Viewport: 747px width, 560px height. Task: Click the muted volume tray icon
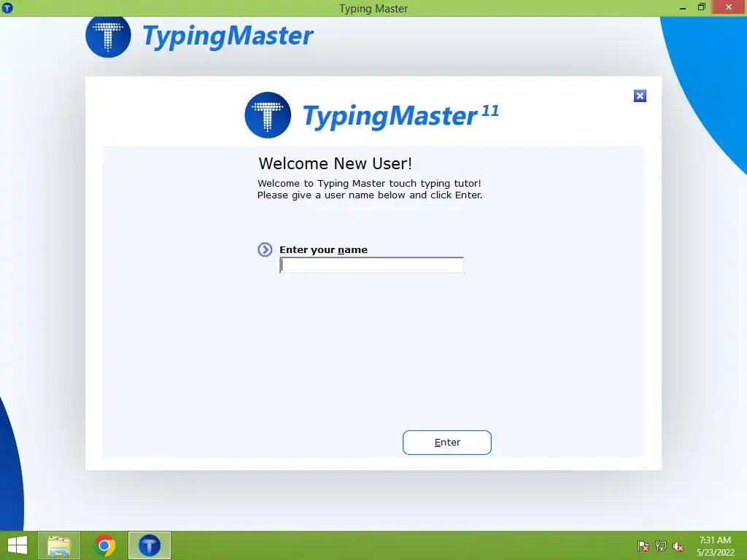[x=678, y=546]
